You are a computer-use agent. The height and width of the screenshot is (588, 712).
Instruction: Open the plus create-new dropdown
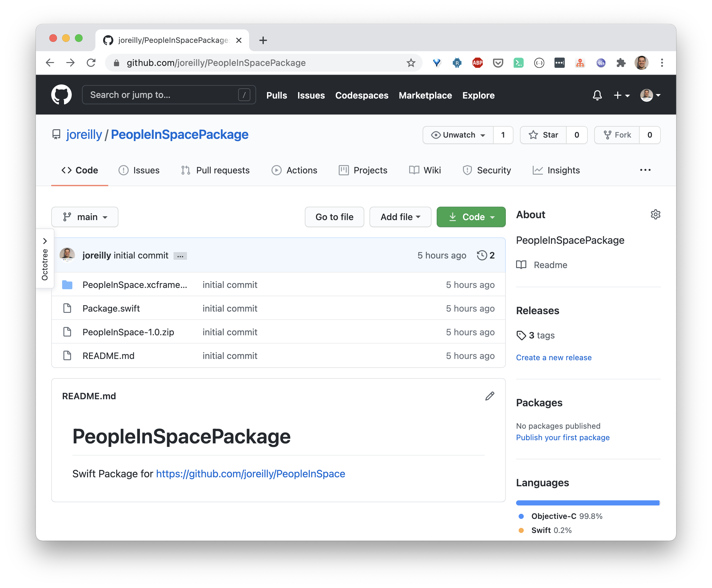pyautogui.click(x=621, y=95)
